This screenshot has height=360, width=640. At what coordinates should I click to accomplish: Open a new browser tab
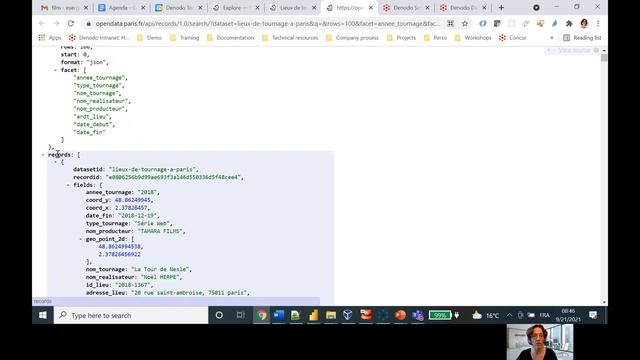point(501,8)
